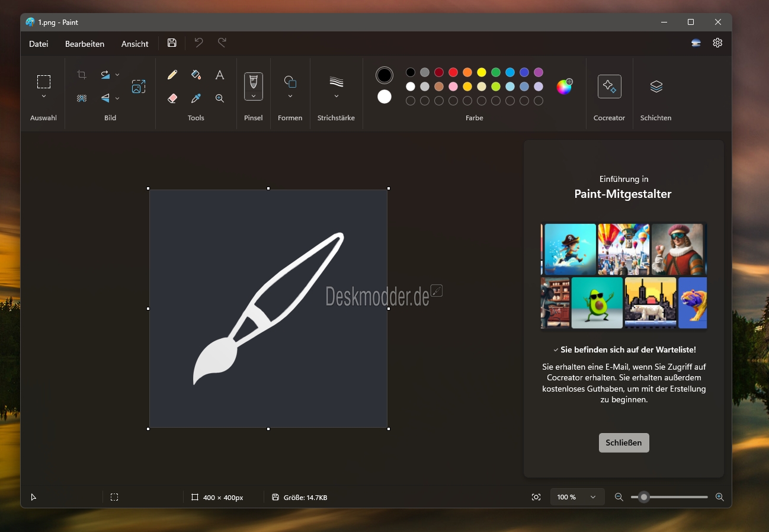
Task: Pick the green color swatch
Action: 496,72
